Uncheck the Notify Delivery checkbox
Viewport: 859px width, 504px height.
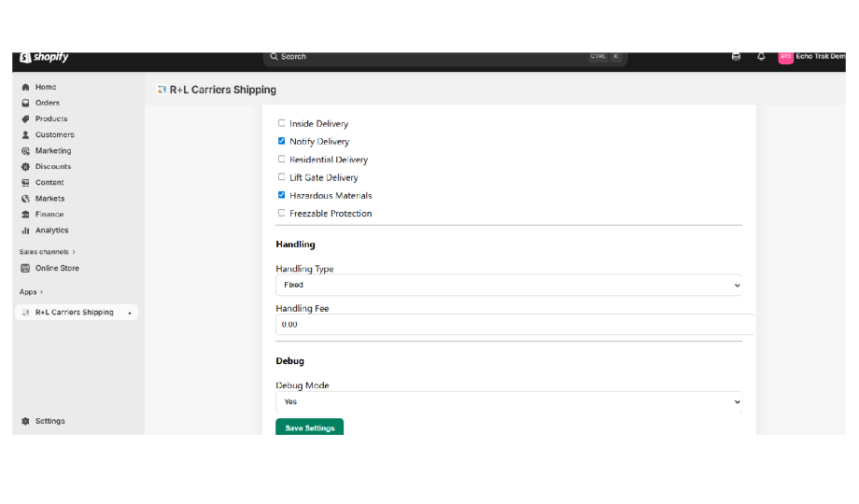(x=282, y=141)
